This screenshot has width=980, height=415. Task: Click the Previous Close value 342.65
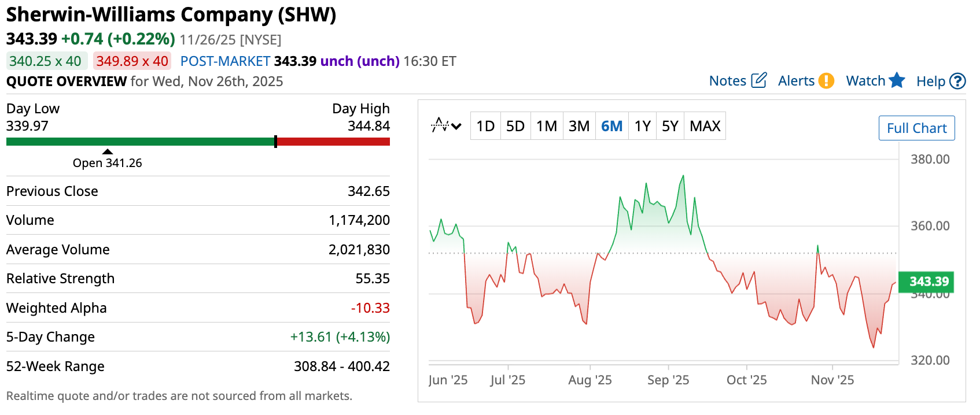369,191
